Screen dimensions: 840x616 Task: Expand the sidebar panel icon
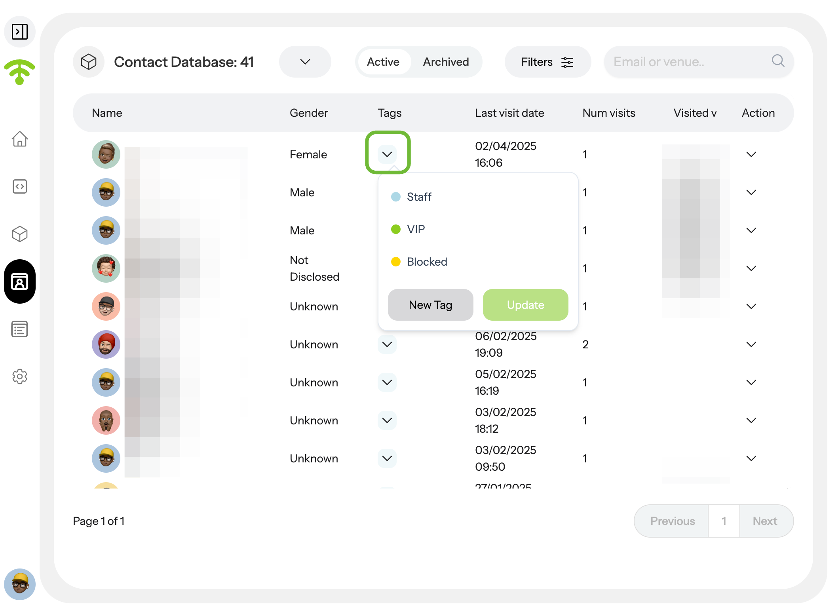click(19, 32)
